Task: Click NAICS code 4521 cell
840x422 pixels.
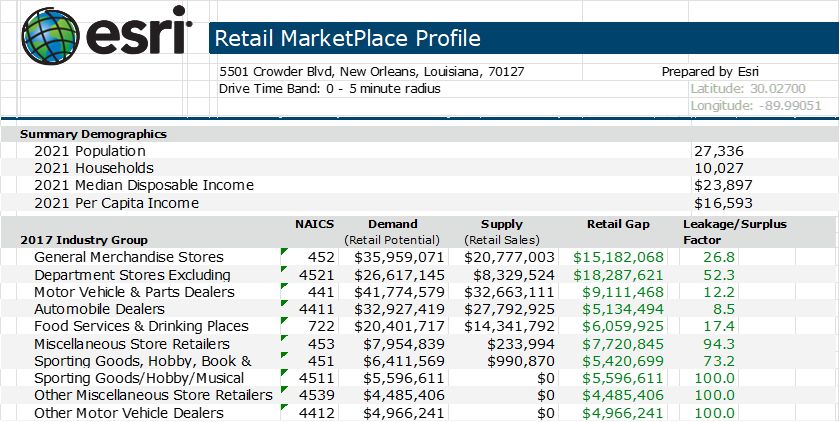Action: point(319,275)
